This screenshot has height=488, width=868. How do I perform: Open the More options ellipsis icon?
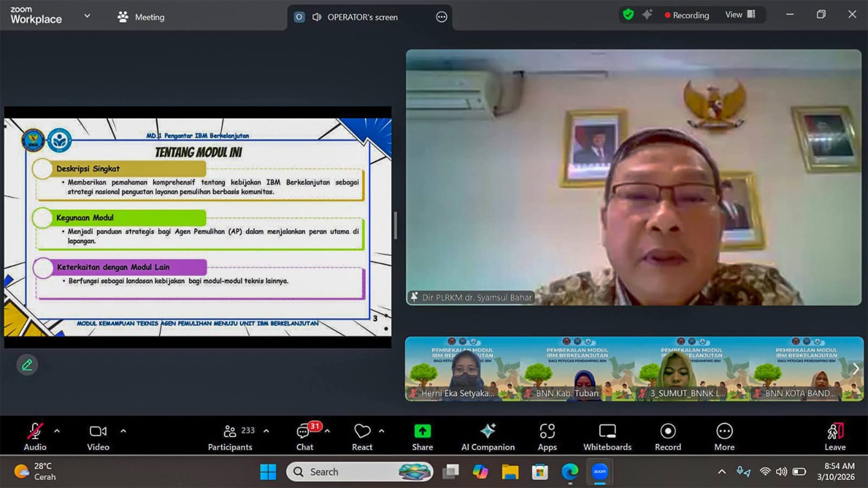point(724,431)
